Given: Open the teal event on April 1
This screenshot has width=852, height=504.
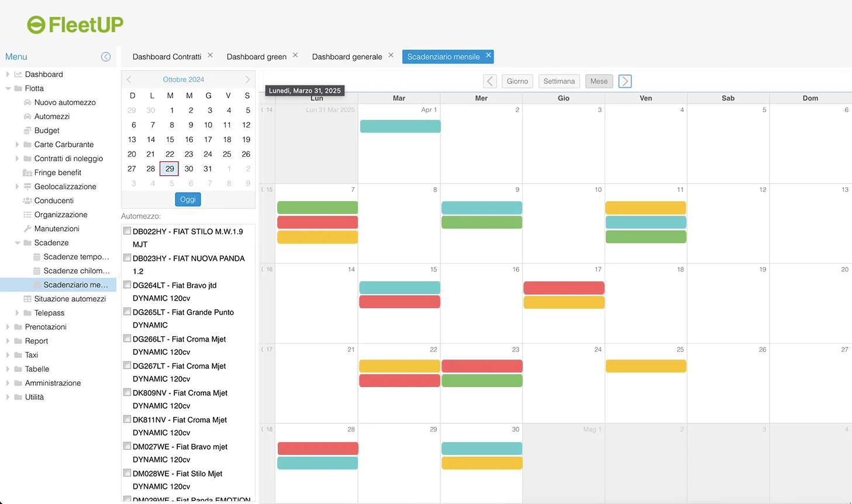Looking at the screenshot, I should click(401, 126).
